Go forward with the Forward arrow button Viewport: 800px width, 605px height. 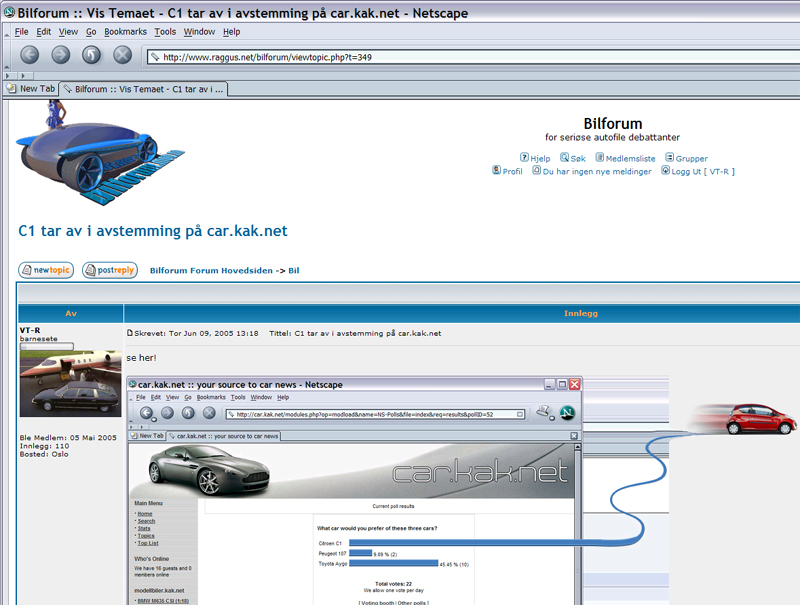pos(61,55)
